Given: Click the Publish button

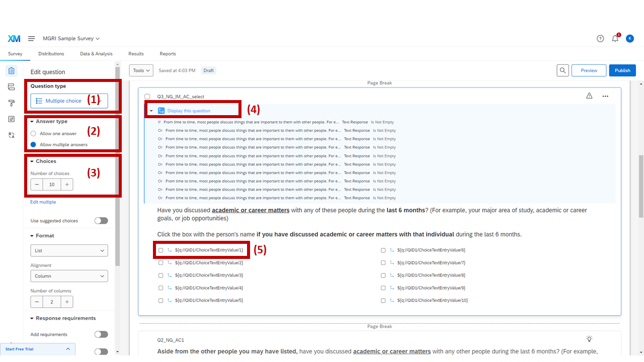Looking at the screenshot, I should click(x=622, y=70).
